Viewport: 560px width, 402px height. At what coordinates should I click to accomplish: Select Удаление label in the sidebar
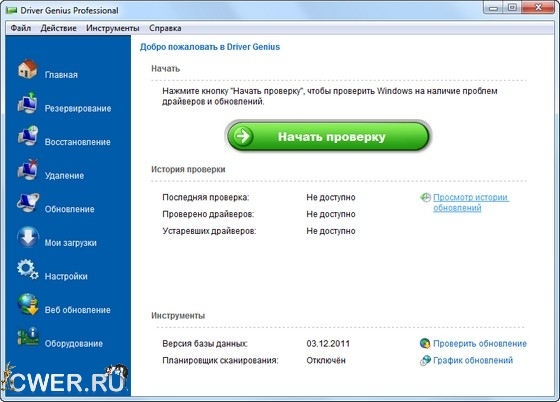tap(64, 176)
